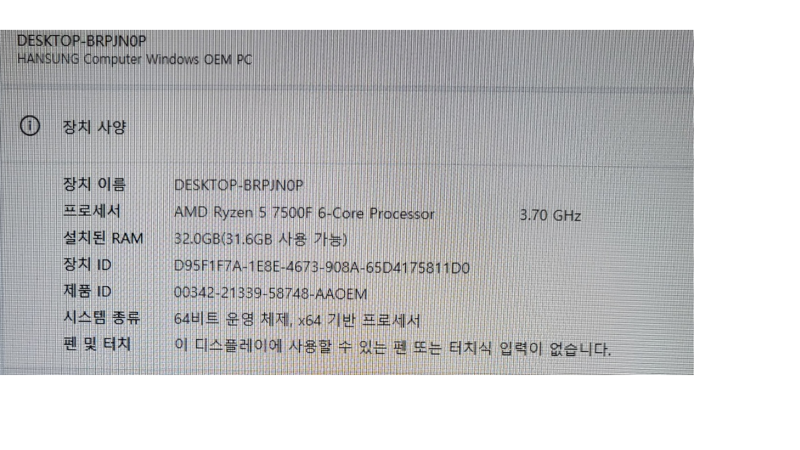Click the x64 기반 프로세서 text
Viewport: 800px width, 450px height.
click(359, 320)
